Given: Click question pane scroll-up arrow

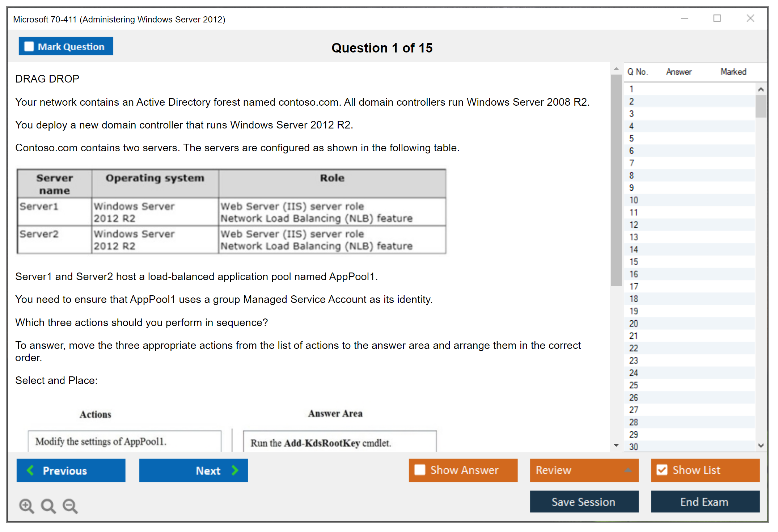Looking at the screenshot, I should coord(616,69).
